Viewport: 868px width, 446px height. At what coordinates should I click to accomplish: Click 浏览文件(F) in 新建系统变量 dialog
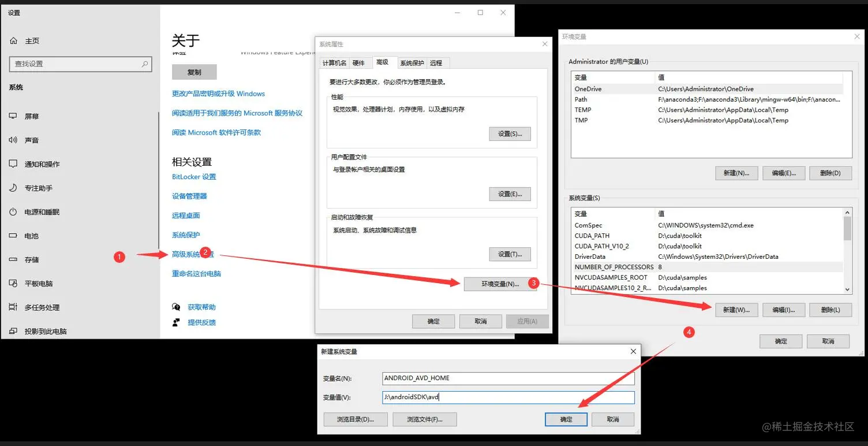pyautogui.click(x=424, y=419)
